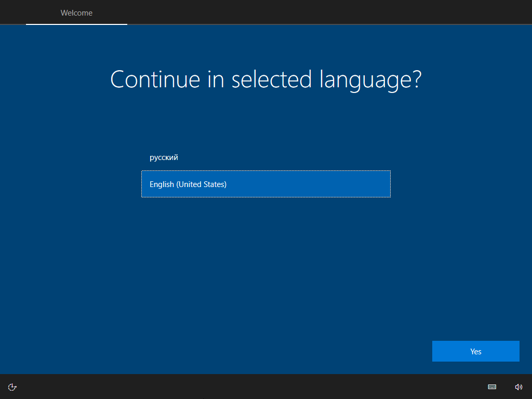Click the Welcome tab
Screen dimensions: 532x399
(x=76, y=13)
